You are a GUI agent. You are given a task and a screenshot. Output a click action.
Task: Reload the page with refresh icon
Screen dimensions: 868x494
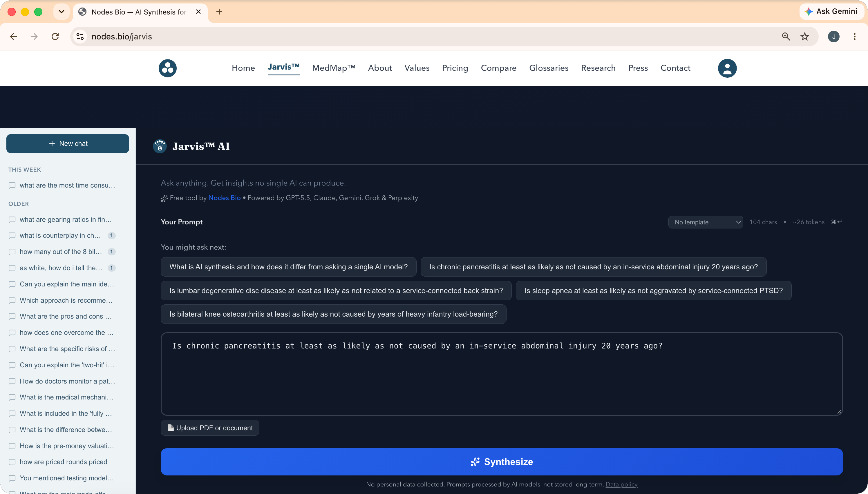[x=55, y=36]
